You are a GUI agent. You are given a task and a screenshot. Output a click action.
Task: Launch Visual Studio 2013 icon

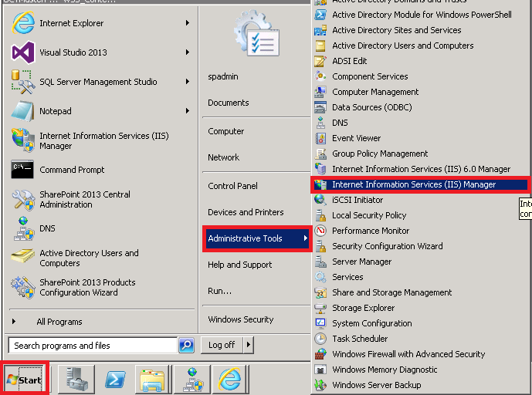pyautogui.click(x=22, y=52)
